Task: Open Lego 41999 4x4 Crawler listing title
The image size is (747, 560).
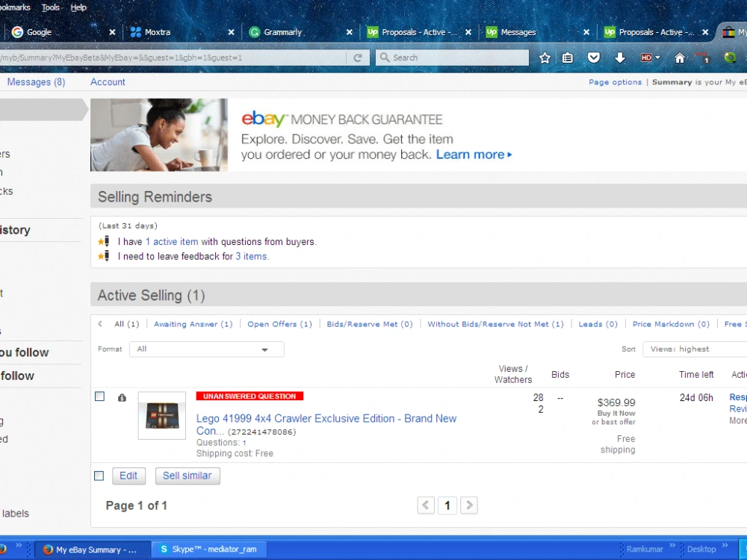Action: pyautogui.click(x=326, y=424)
